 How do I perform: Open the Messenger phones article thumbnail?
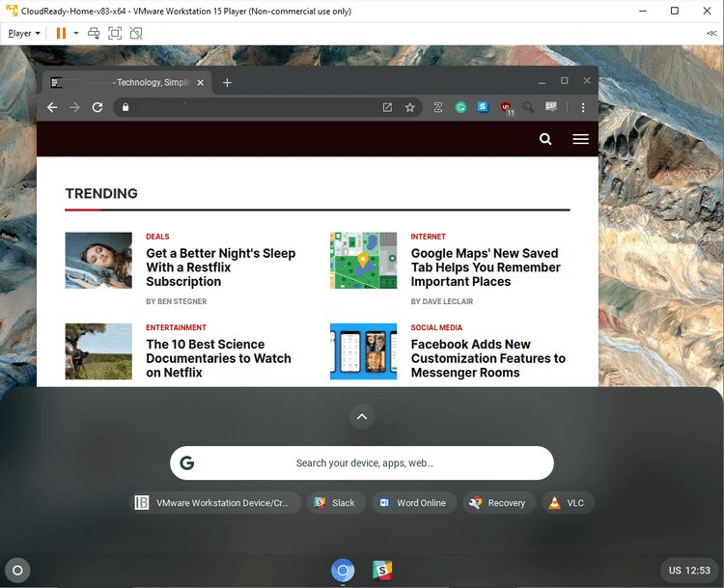point(363,351)
